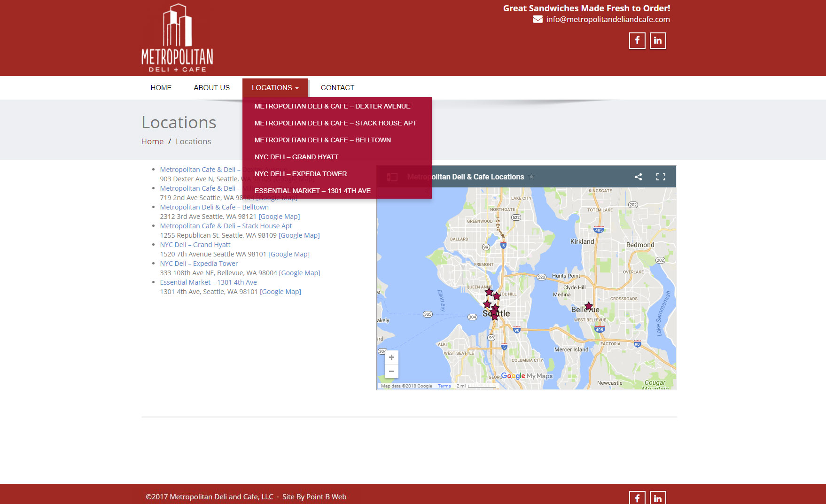
Task: Click the info email address link
Action: point(608,19)
